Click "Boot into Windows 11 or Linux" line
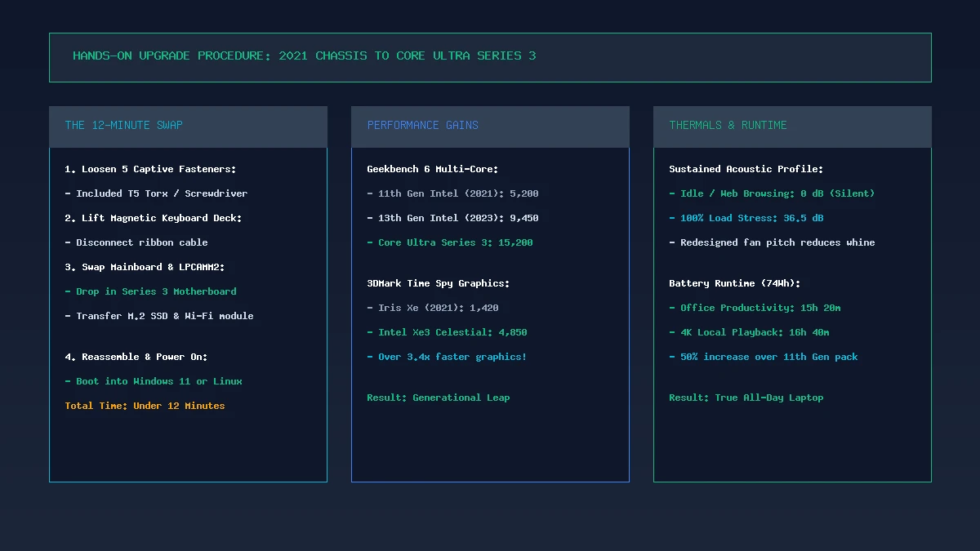 (154, 381)
